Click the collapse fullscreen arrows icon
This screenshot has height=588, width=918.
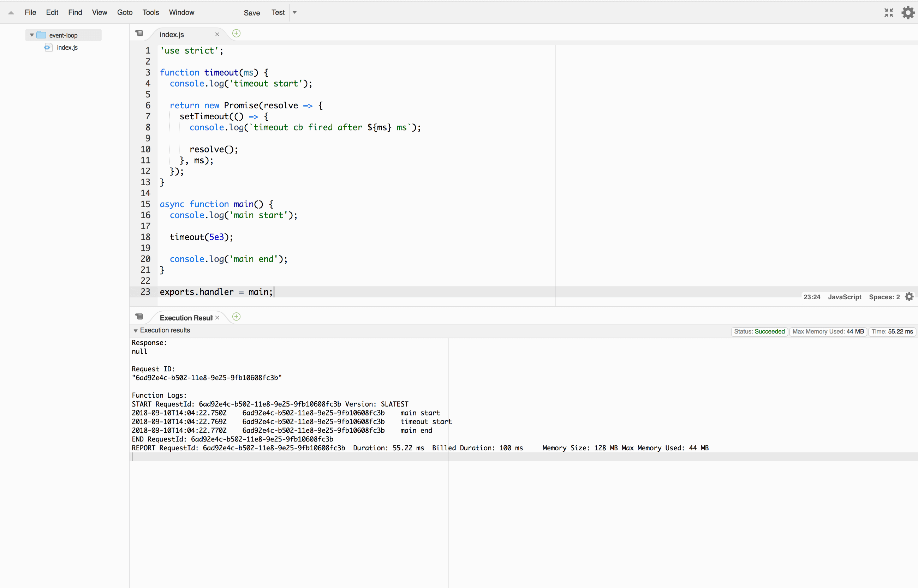click(889, 13)
